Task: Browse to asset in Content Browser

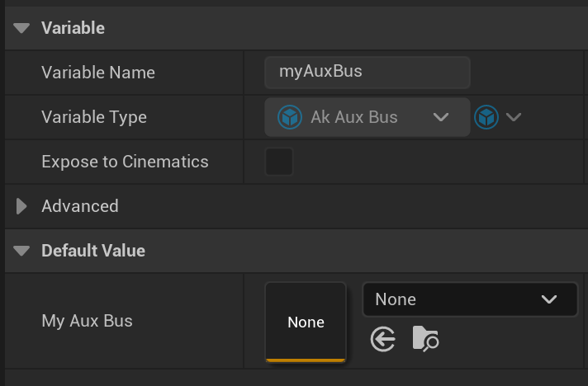Action: click(425, 338)
